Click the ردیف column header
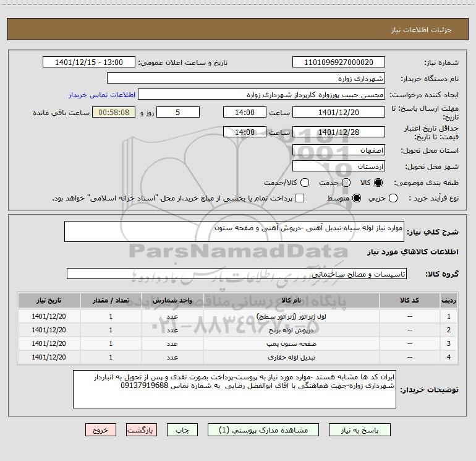 [x=449, y=301]
